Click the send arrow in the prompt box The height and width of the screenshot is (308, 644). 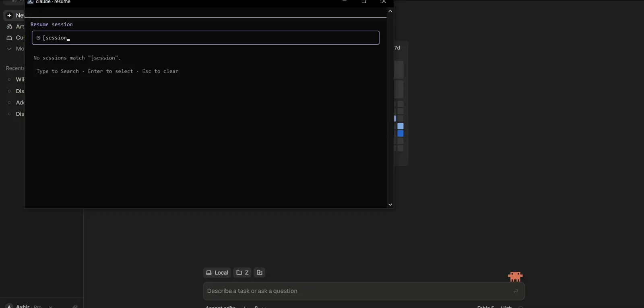[x=516, y=291]
